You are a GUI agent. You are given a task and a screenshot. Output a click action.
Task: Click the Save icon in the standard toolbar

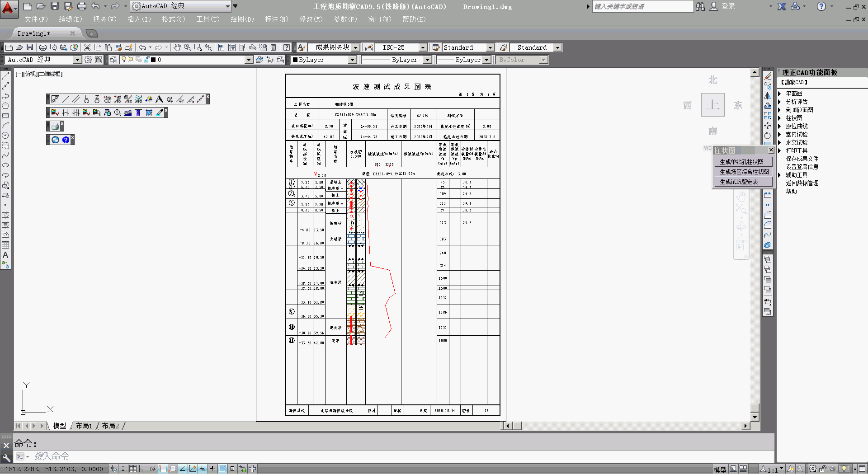click(x=30, y=47)
